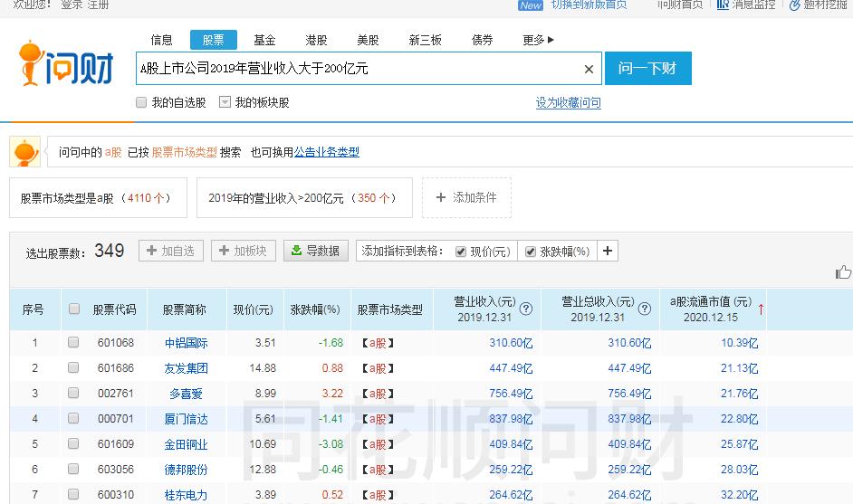Click 添加条件 to add a filter

coord(466,197)
